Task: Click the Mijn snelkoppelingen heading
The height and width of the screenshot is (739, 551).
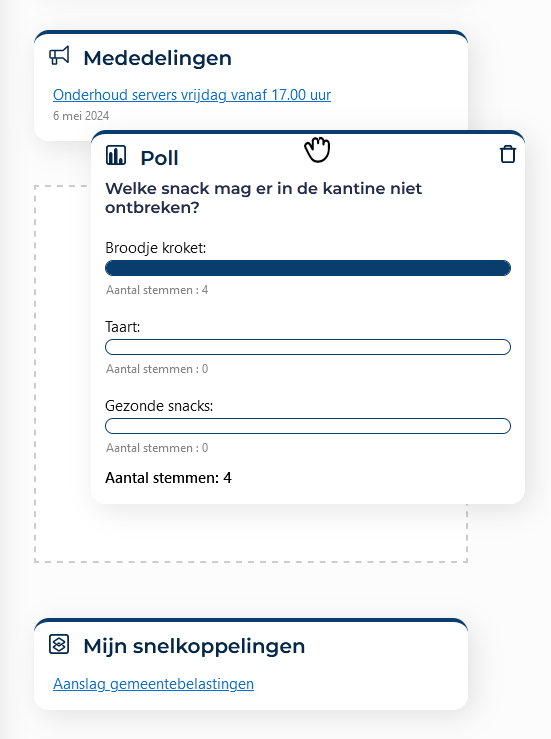Action: [194, 646]
